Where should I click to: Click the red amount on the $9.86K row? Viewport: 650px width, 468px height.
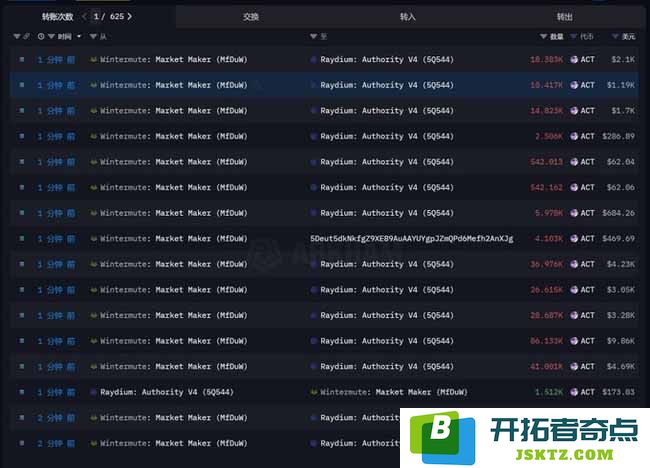[546, 341]
